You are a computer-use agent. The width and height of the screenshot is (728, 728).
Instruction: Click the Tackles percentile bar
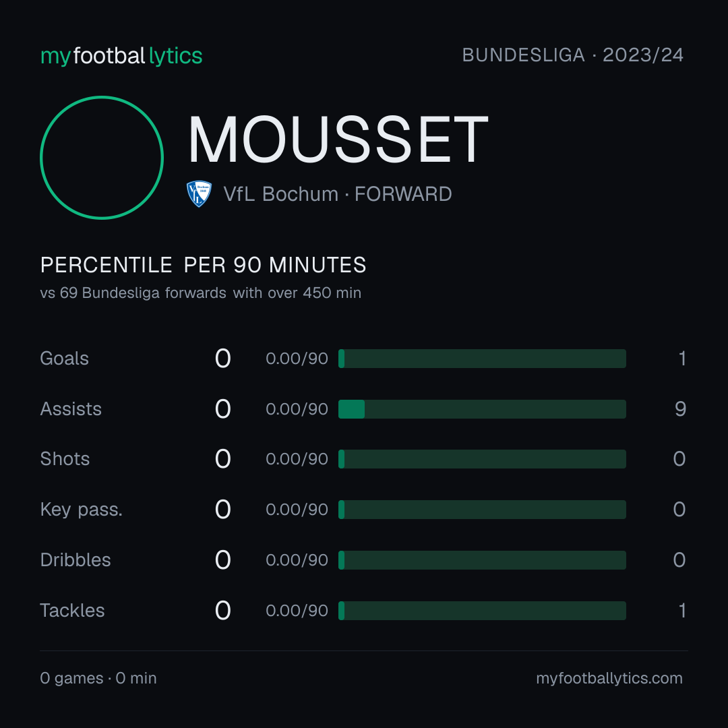(482, 611)
